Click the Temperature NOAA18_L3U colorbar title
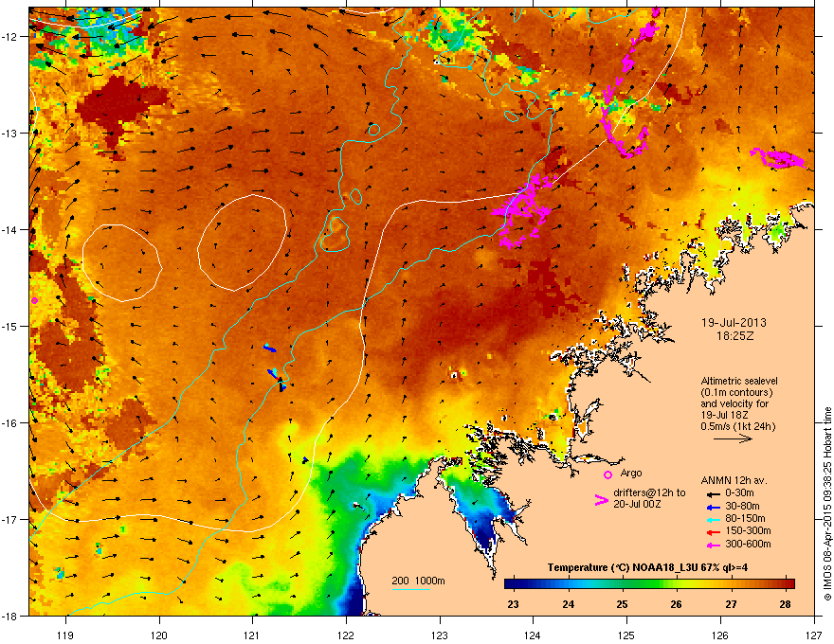 tap(647, 567)
